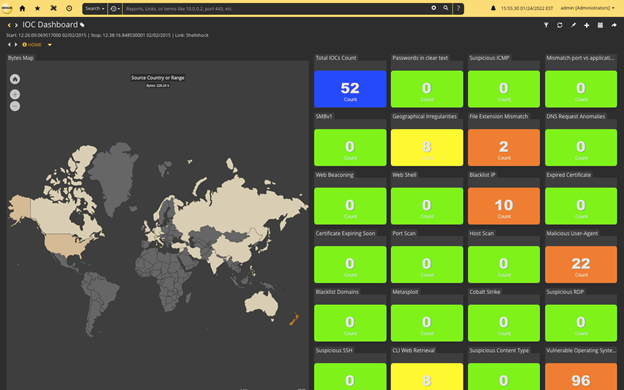Image resolution: width=624 pixels, height=390 pixels.
Task: Open the Expired Certificate tile
Action: tap(581, 206)
